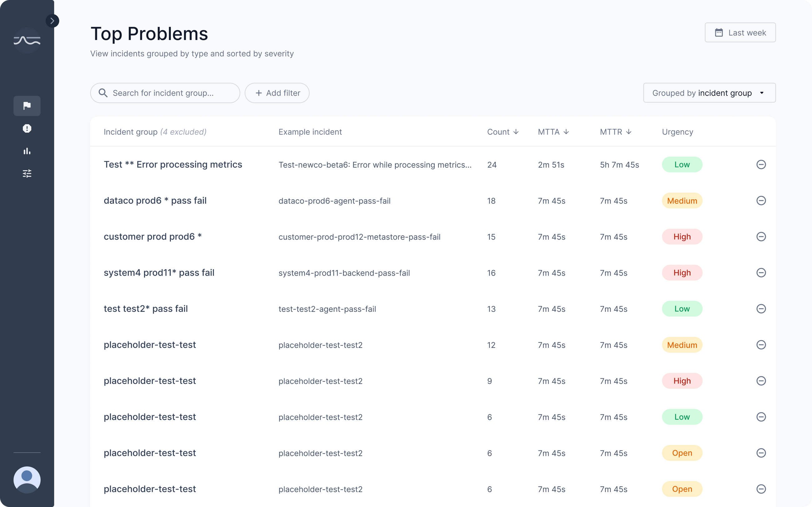Screen dimensions: 812x507
Task: Click the calendar icon beside Last week
Action: pos(719,32)
